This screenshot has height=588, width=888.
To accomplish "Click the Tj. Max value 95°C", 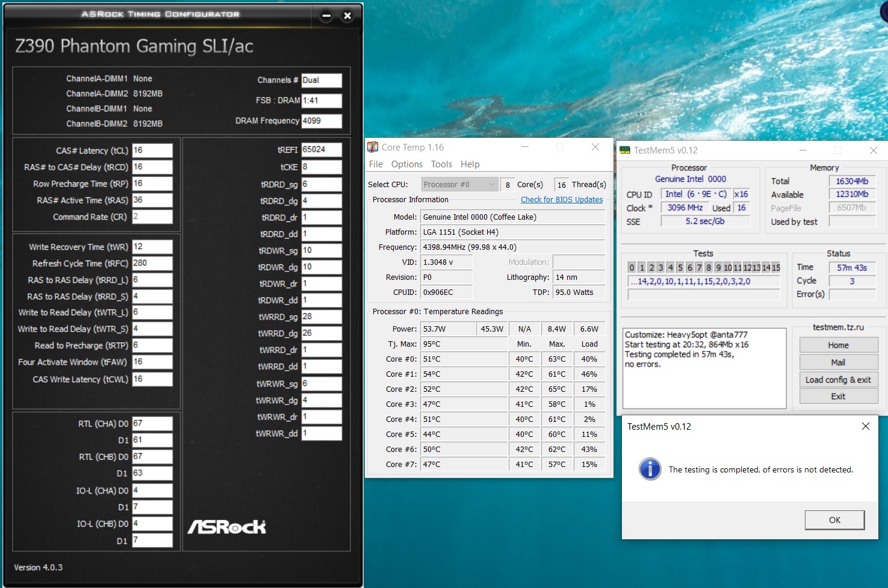I will tap(464, 344).
